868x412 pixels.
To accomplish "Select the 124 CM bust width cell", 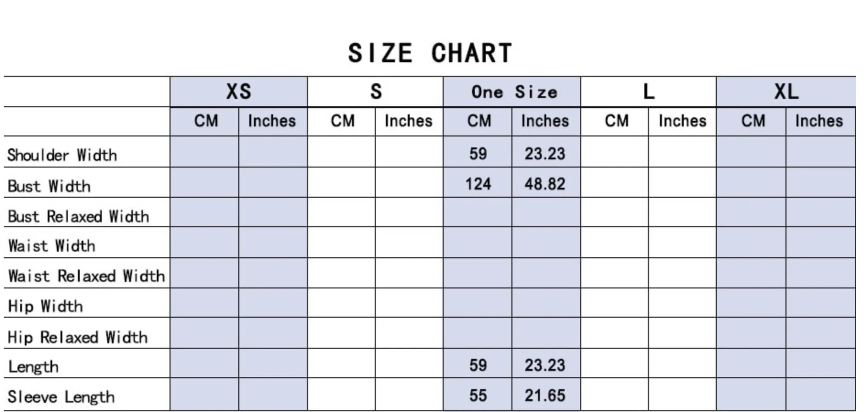I will click(478, 183).
